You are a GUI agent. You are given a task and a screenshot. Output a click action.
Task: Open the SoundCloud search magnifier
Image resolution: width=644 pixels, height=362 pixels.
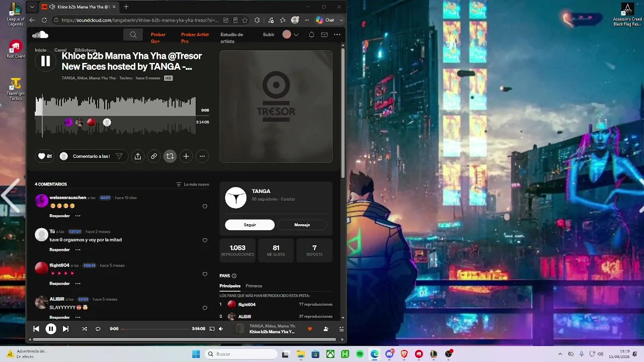(133, 35)
